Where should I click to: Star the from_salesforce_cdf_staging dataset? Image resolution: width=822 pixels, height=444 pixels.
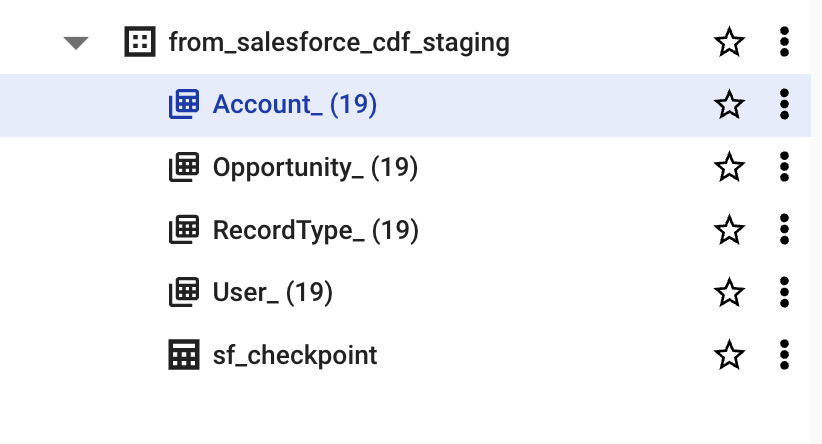coord(729,42)
